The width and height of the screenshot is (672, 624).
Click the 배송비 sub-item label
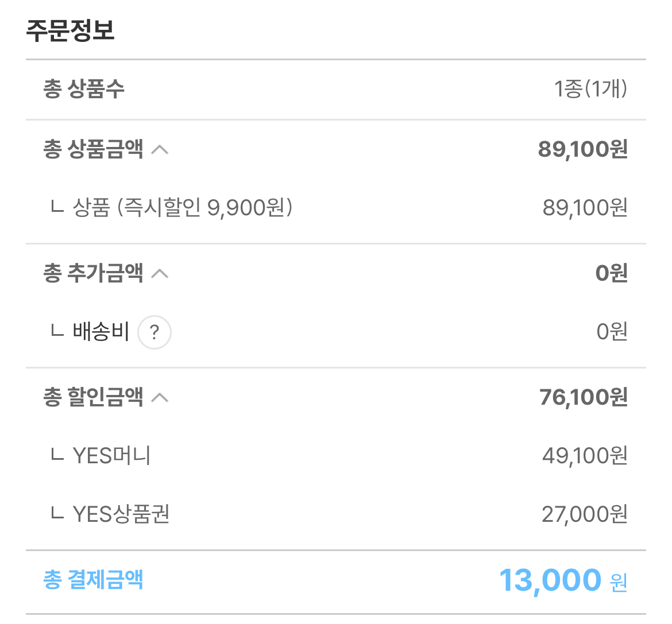101,331
